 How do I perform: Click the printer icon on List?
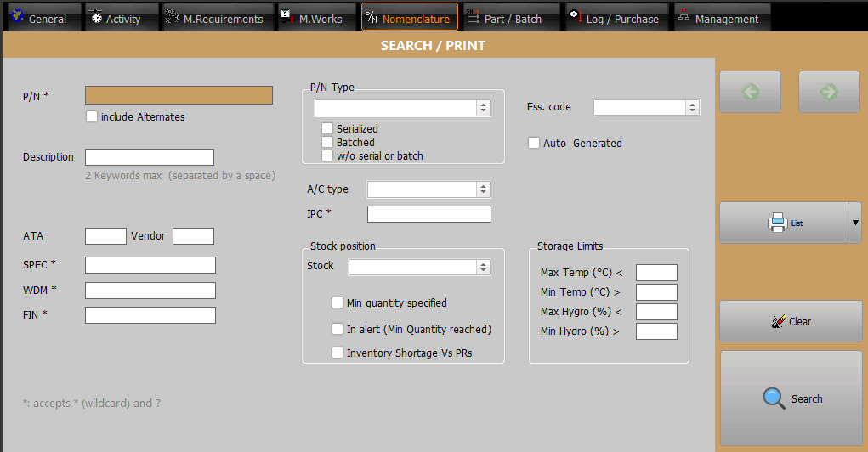coord(778,223)
